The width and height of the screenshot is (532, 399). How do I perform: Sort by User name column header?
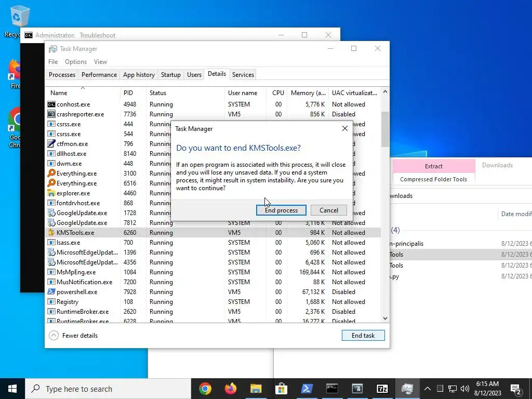click(245, 92)
